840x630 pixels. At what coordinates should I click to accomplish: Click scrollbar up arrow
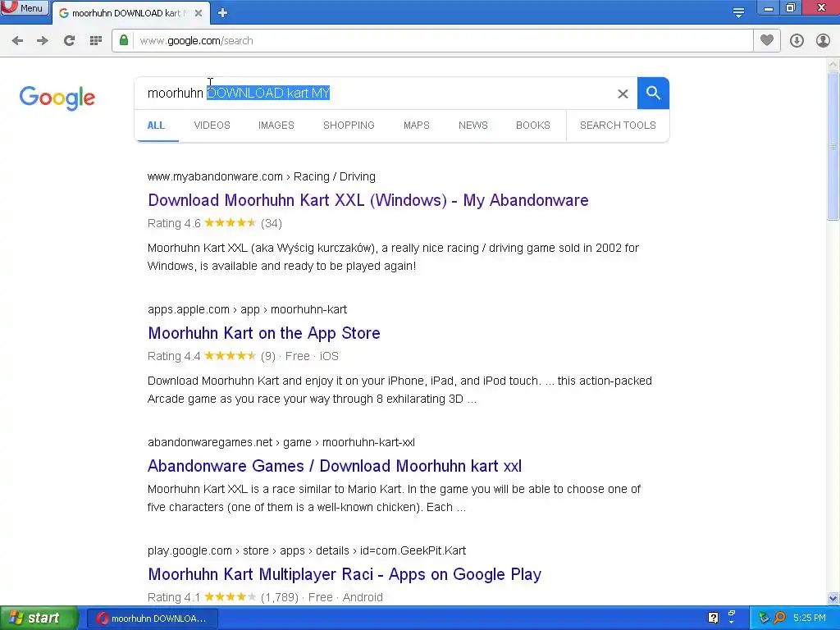click(x=833, y=65)
